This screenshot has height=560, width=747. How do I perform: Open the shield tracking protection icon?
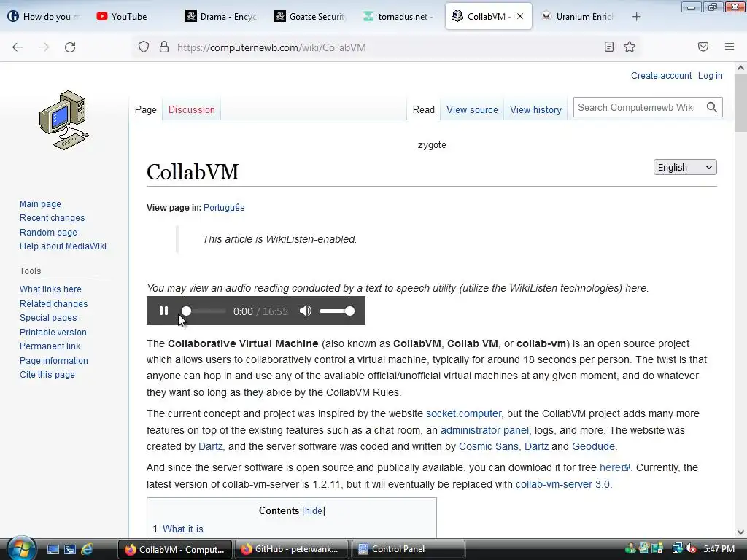[144, 47]
